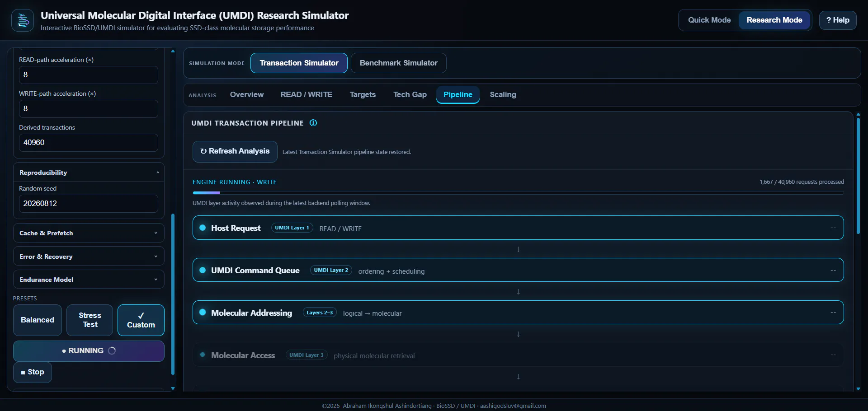
Task: Expand the Error & Recovery section
Action: pyautogui.click(x=89, y=257)
